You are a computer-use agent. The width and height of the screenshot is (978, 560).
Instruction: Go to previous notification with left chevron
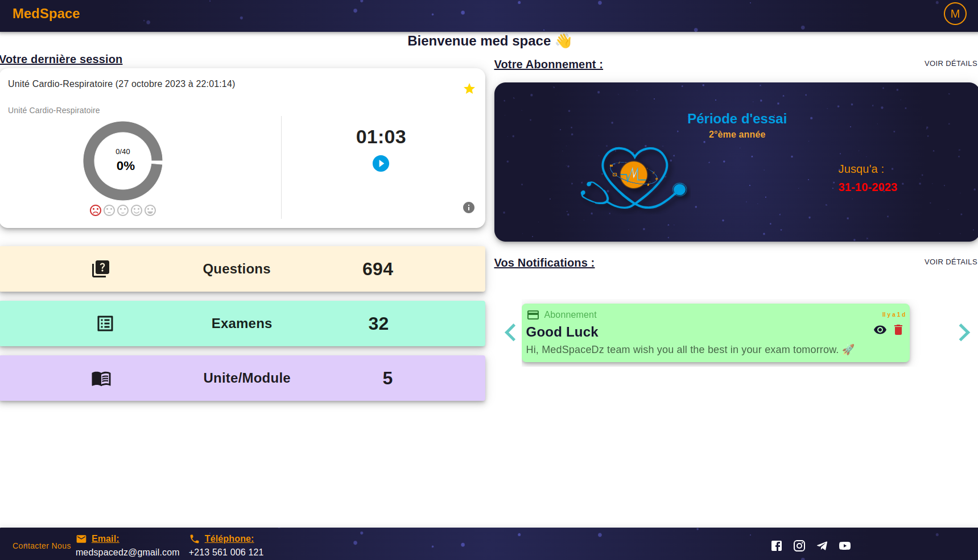(510, 333)
